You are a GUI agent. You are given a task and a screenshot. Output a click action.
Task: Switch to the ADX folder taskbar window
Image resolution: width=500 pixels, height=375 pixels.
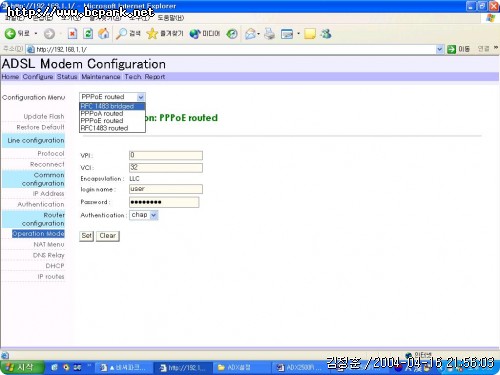(242, 368)
